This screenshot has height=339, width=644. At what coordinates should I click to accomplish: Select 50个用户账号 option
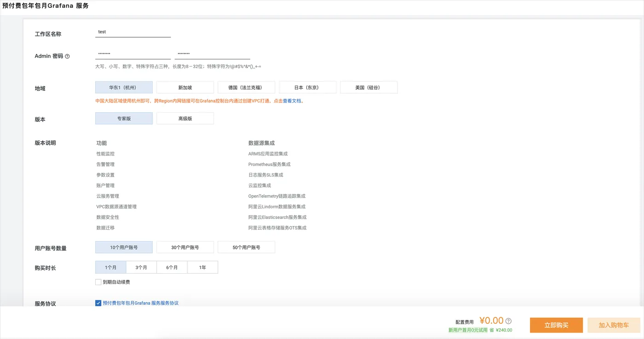click(246, 247)
